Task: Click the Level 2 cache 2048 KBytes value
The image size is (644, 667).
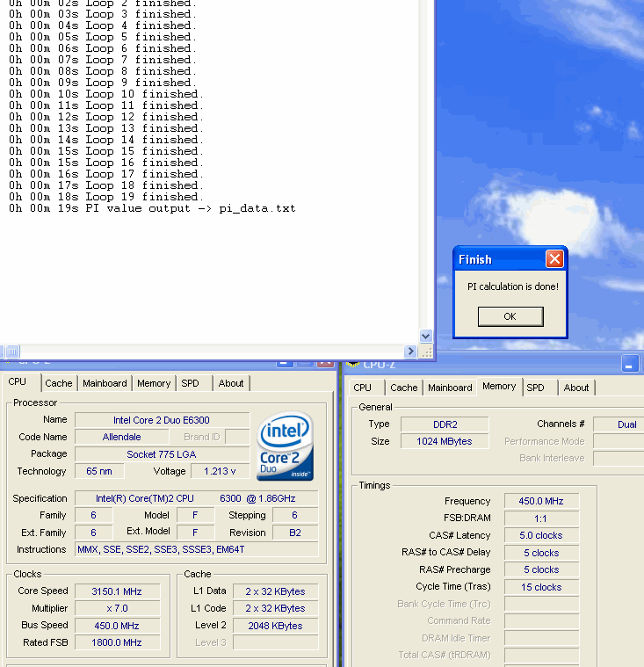Action: click(x=275, y=626)
